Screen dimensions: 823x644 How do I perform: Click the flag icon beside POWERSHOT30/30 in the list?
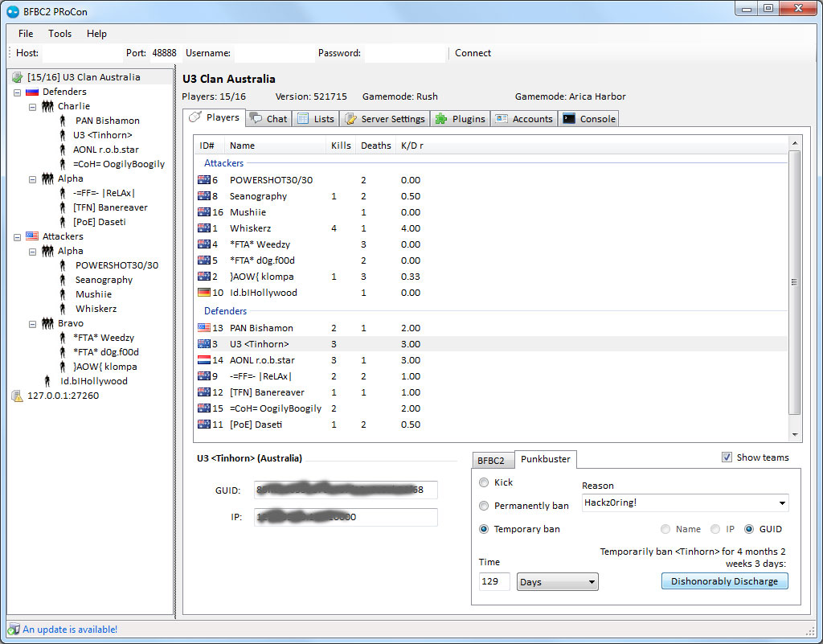(x=204, y=180)
